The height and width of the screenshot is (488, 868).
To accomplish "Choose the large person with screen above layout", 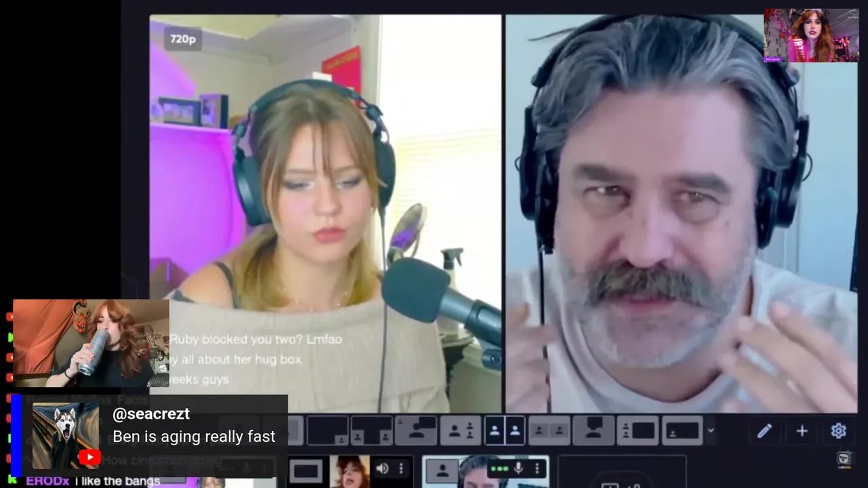I will pos(593,430).
